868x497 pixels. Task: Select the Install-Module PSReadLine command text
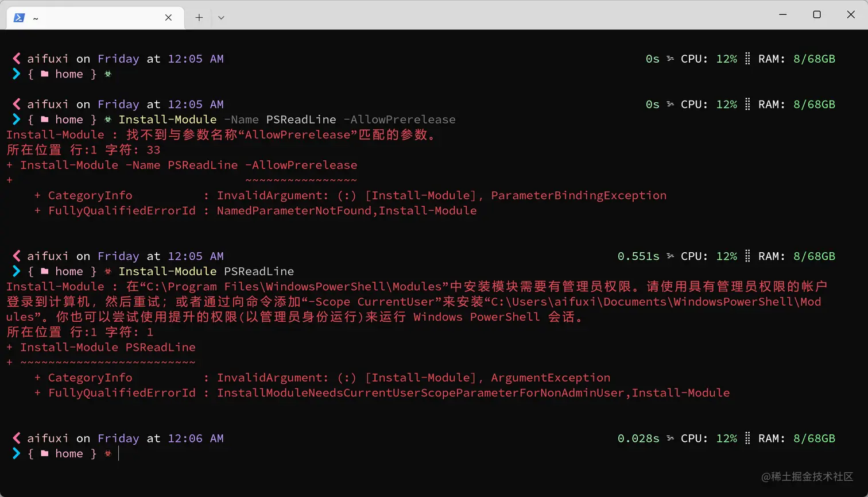pyautogui.click(x=207, y=271)
